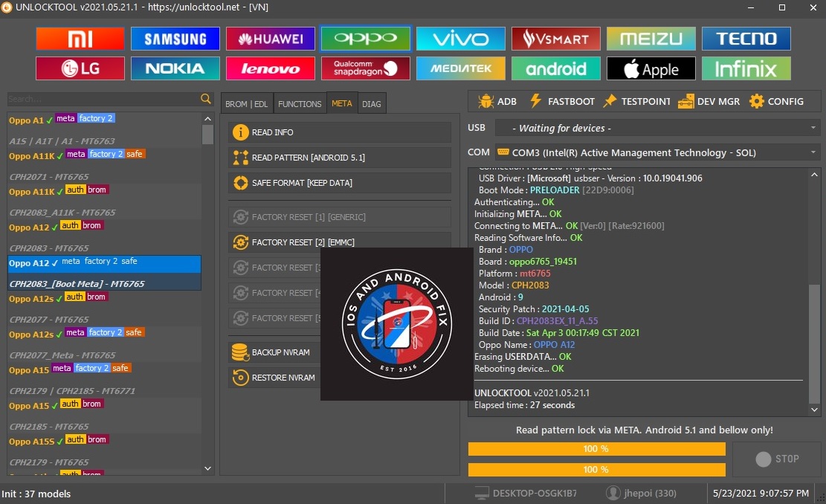
Task: Click 'Init : 37 models' status text
Action: click(36, 494)
